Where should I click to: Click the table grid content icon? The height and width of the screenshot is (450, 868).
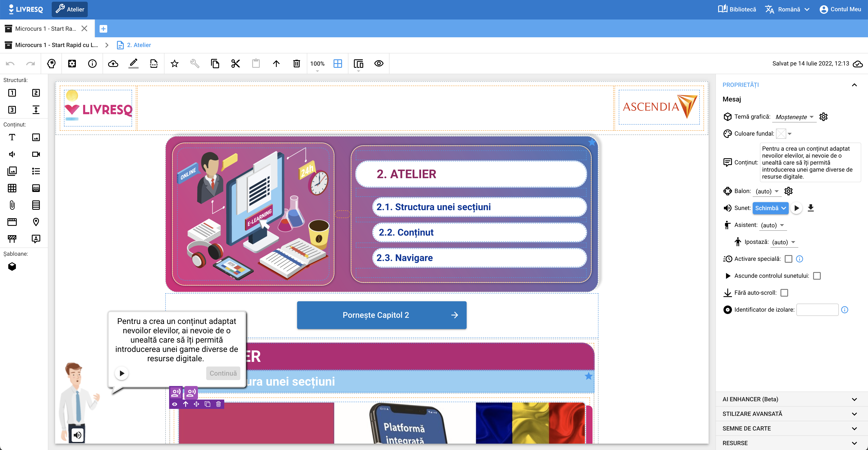click(x=12, y=188)
